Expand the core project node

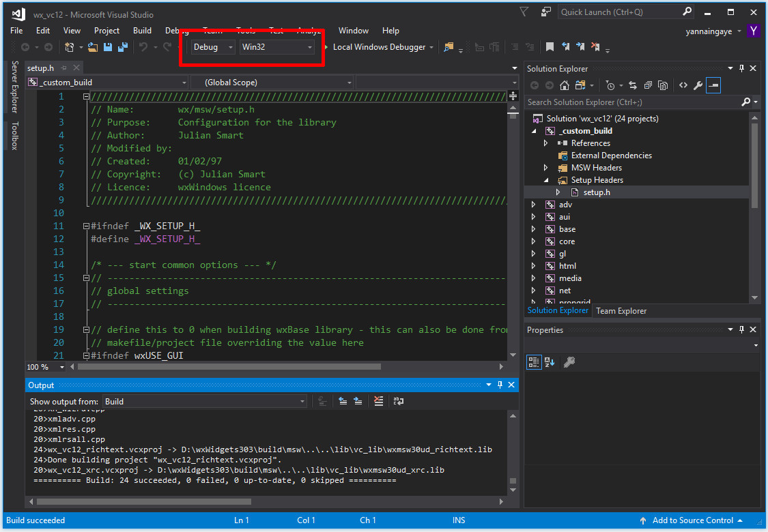[x=533, y=241]
